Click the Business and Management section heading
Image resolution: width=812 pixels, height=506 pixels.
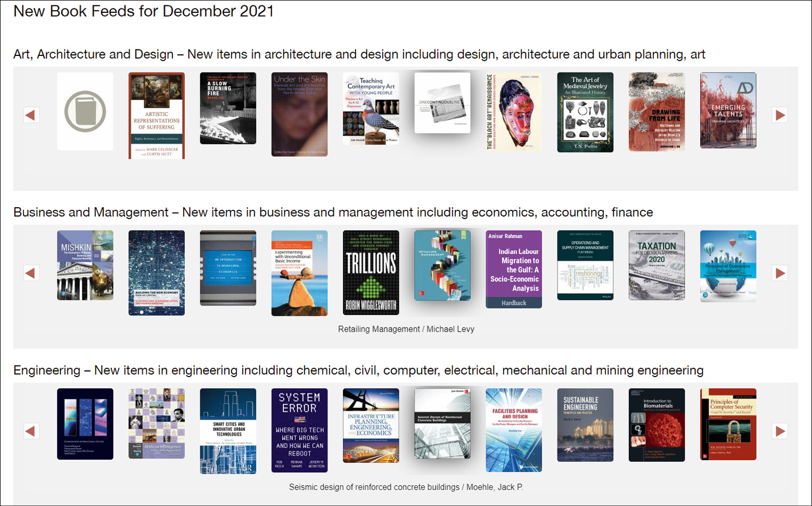tap(333, 213)
